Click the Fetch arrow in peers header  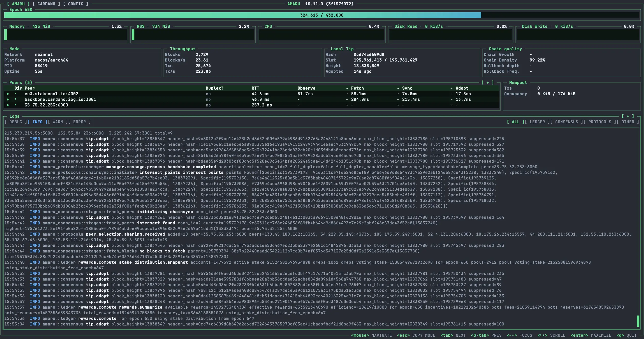(347, 88)
